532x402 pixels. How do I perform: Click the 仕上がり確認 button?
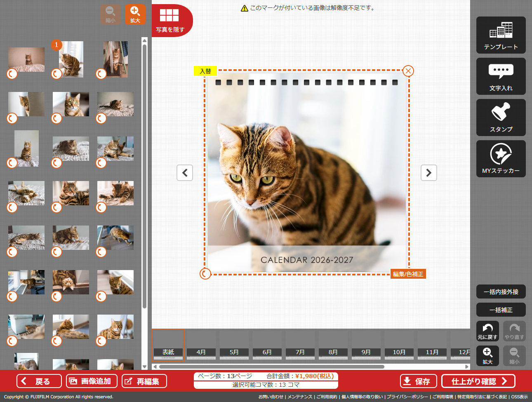(478, 381)
